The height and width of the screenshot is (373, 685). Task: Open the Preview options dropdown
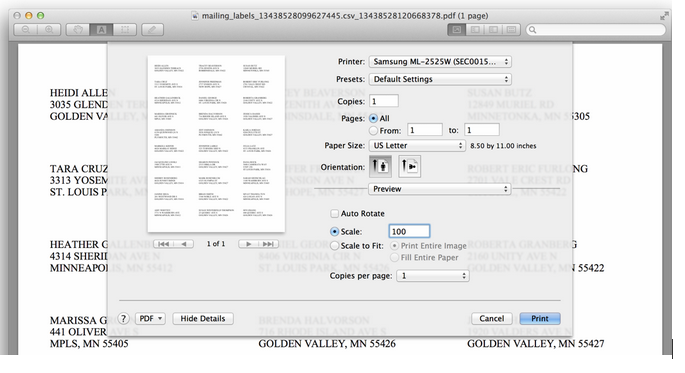(x=440, y=189)
